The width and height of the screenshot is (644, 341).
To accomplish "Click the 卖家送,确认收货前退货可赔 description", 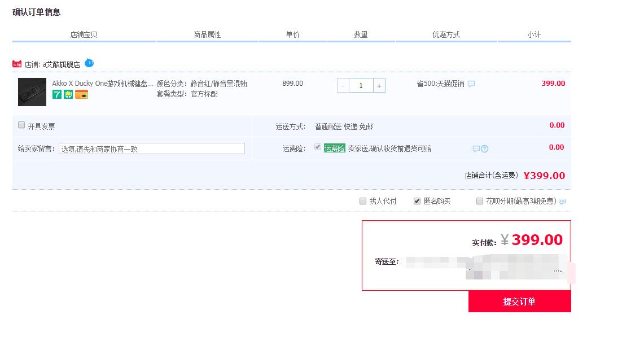I will pyautogui.click(x=389, y=148).
